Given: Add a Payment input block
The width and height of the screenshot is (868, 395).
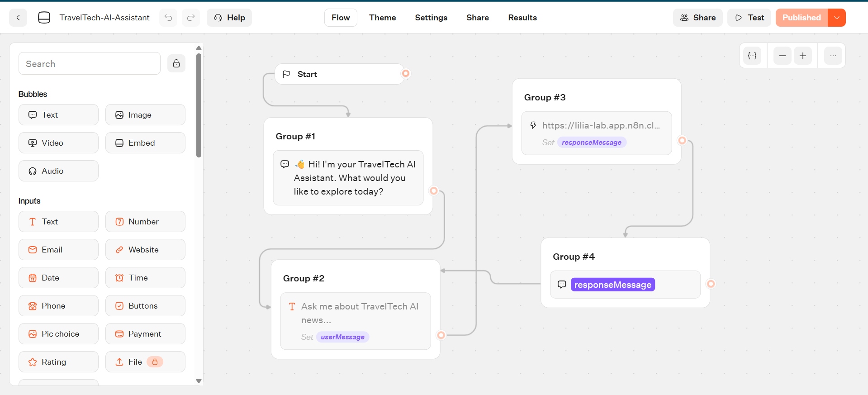Looking at the screenshot, I should pyautogui.click(x=145, y=334).
